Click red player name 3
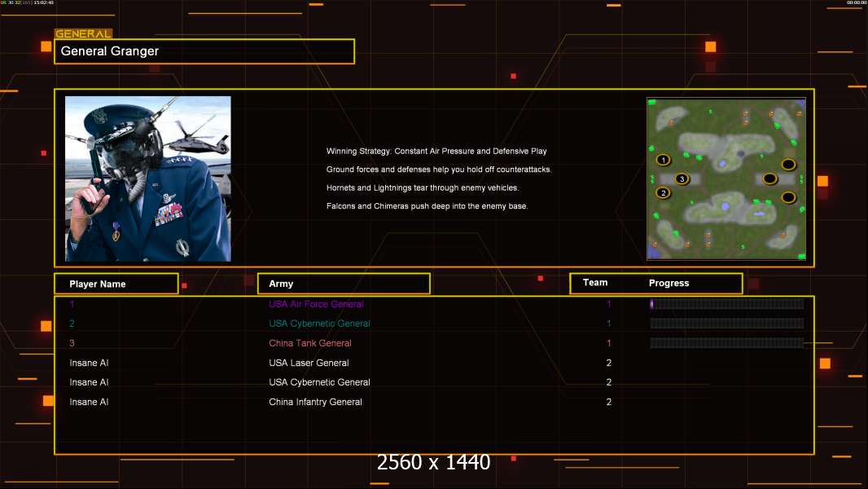Image resolution: width=868 pixels, height=489 pixels. pos(72,343)
